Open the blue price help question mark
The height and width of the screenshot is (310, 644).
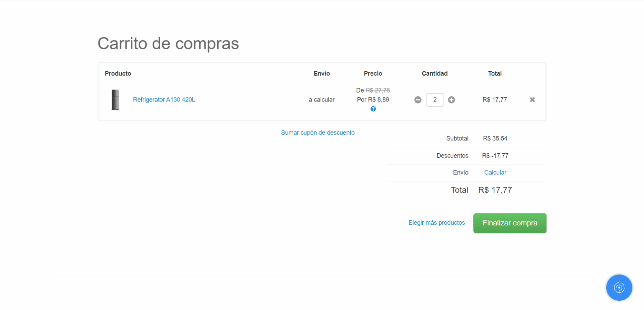[x=373, y=109]
